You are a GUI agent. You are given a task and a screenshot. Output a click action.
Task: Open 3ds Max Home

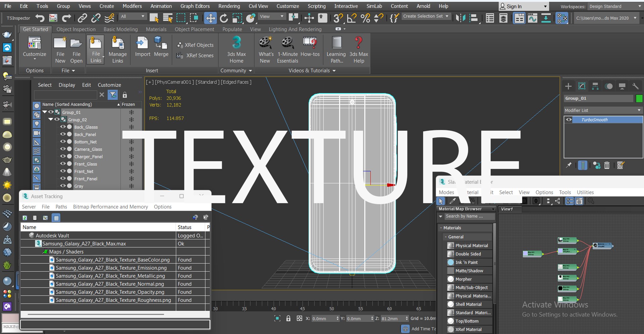click(x=236, y=50)
